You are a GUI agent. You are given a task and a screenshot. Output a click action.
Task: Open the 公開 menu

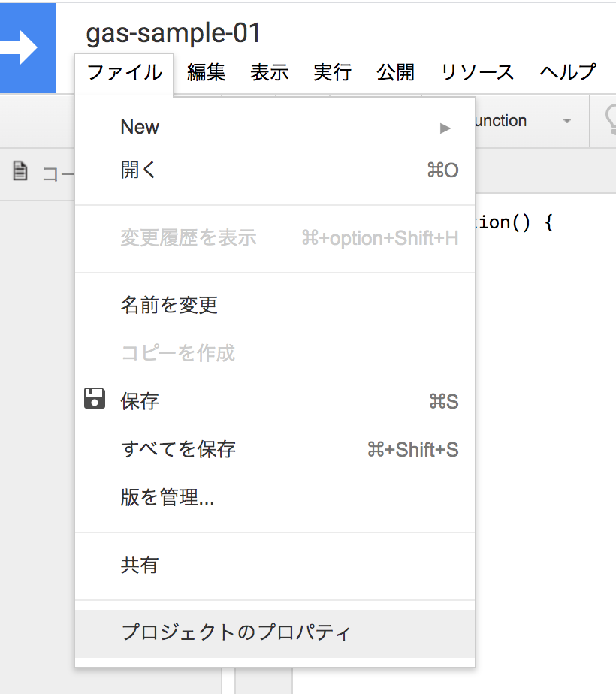tap(395, 72)
